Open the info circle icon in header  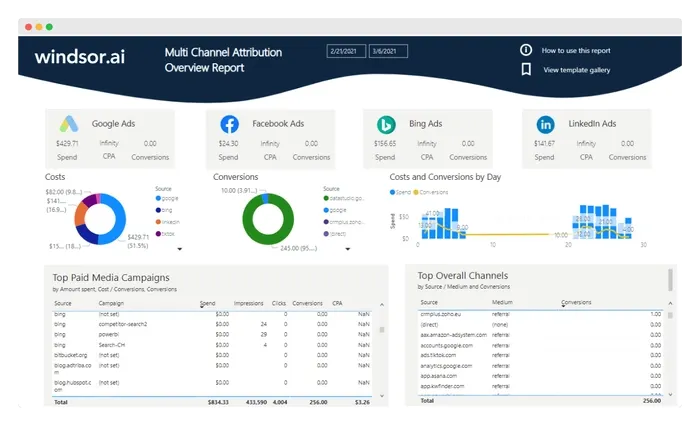pyautogui.click(x=526, y=50)
